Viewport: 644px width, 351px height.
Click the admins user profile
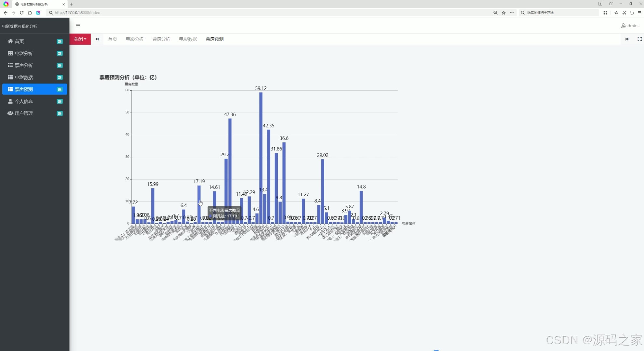coord(630,26)
